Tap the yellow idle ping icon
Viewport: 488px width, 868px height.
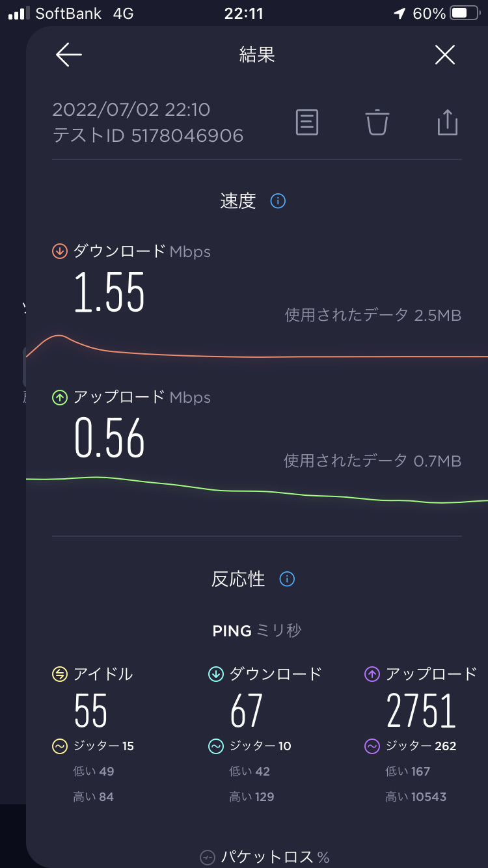point(60,674)
